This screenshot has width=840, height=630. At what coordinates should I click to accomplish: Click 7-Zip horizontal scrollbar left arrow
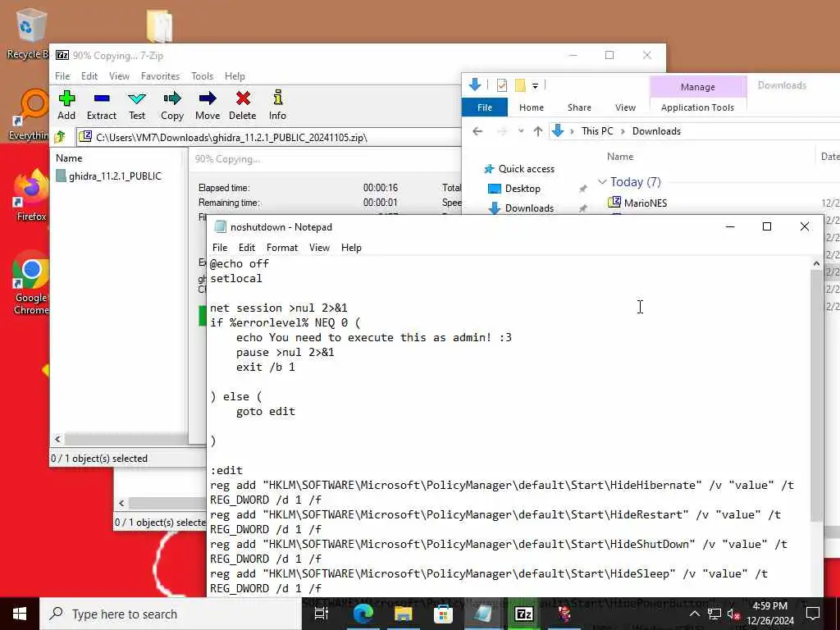58,440
